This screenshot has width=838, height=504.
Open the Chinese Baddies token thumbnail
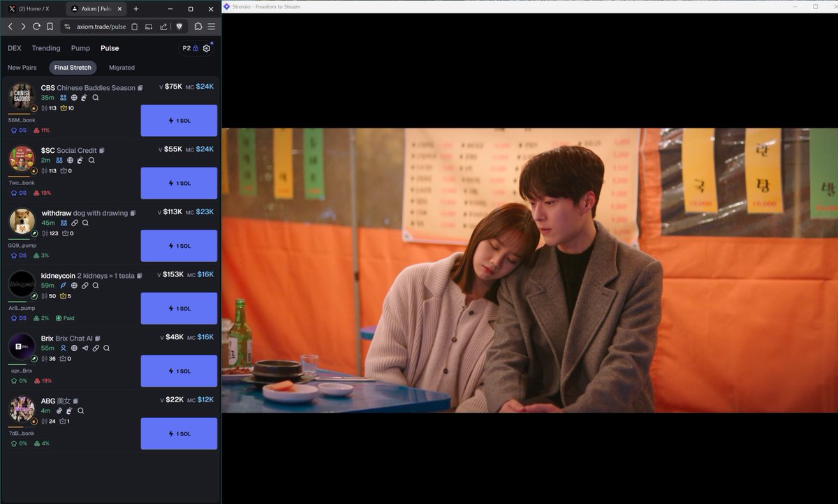click(22, 96)
